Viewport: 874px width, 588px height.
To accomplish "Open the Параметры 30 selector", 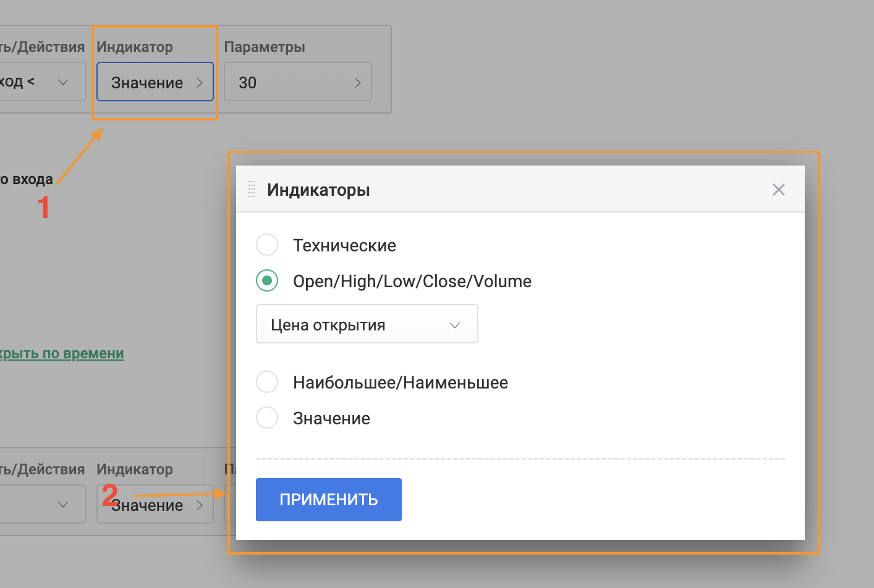I will coord(297,82).
